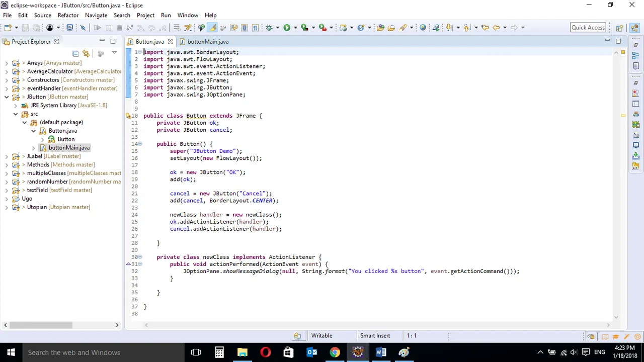Click the Open Web Browser globe icon
Viewport: 644px width, 362px height.
pos(423,28)
